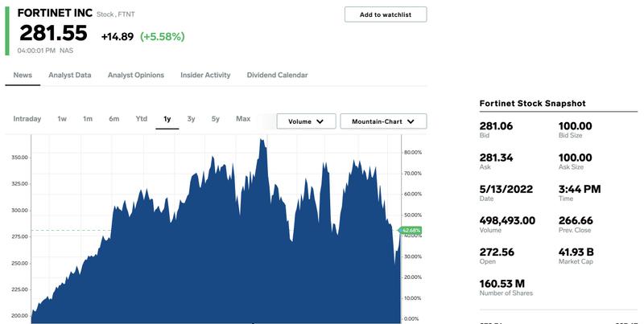Select the 1w chart range
644x324 pixels.
pyautogui.click(x=62, y=119)
